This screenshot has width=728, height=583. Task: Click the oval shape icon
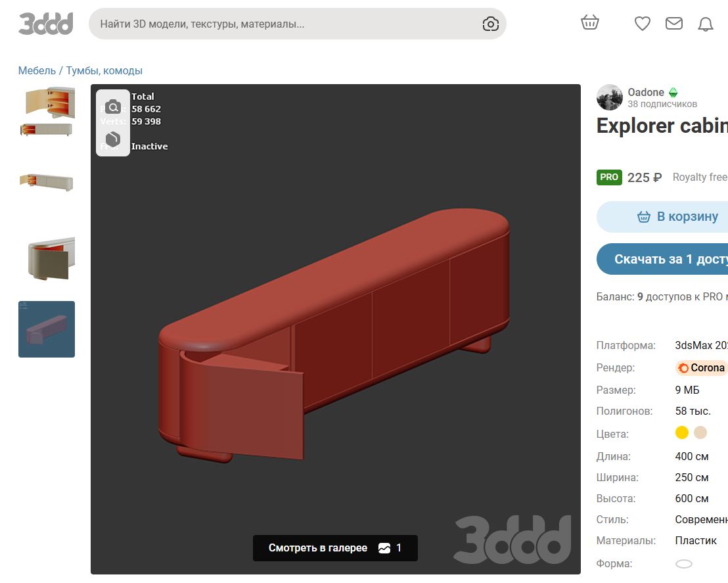coord(684,564)
